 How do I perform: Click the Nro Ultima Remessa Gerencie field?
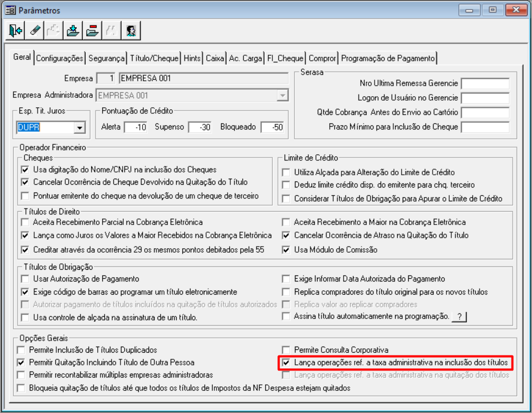coord(485,83)
